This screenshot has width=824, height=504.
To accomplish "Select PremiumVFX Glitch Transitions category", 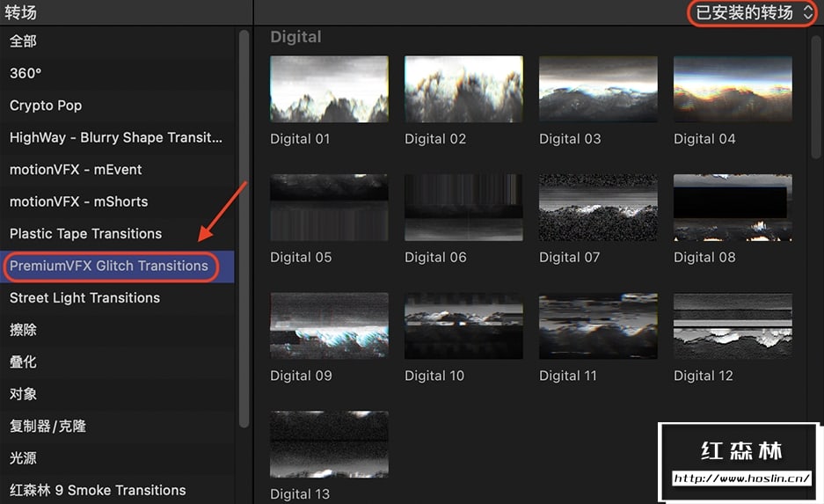I will pos(117,266).
